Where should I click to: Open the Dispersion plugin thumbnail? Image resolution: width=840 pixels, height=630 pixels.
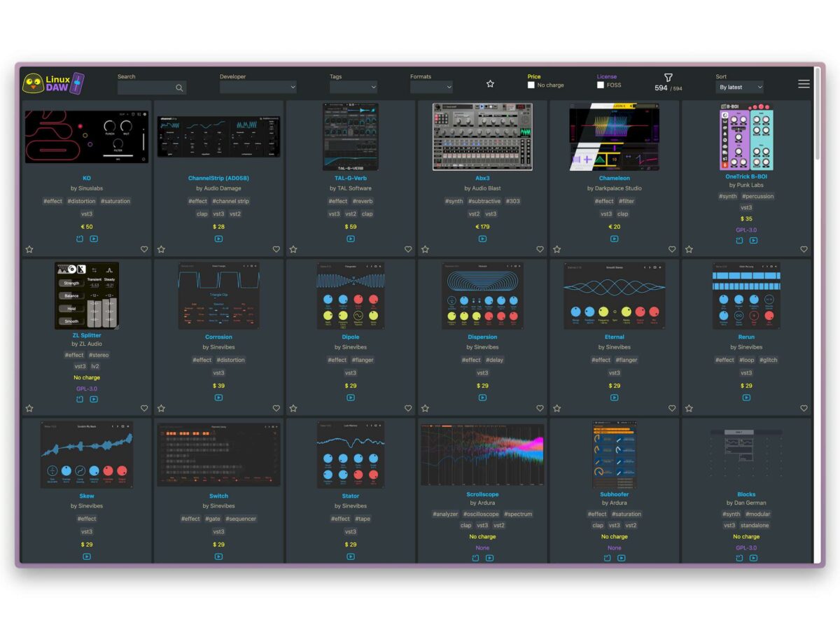point(482,295)
